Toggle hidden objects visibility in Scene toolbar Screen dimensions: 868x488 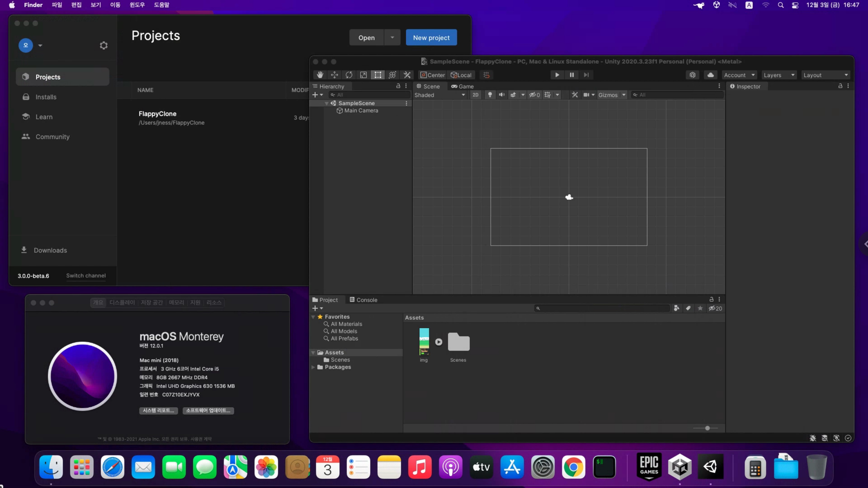534,95
